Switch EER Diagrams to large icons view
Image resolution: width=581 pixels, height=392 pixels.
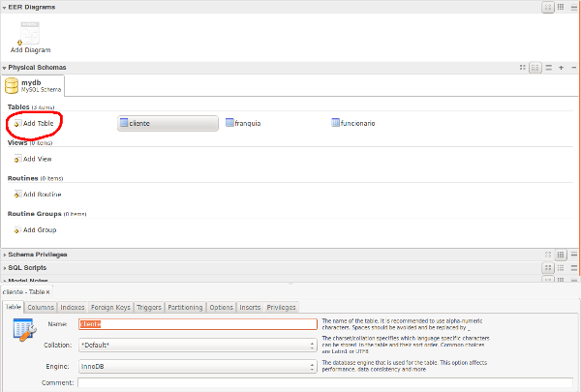[x=548, y=7]
